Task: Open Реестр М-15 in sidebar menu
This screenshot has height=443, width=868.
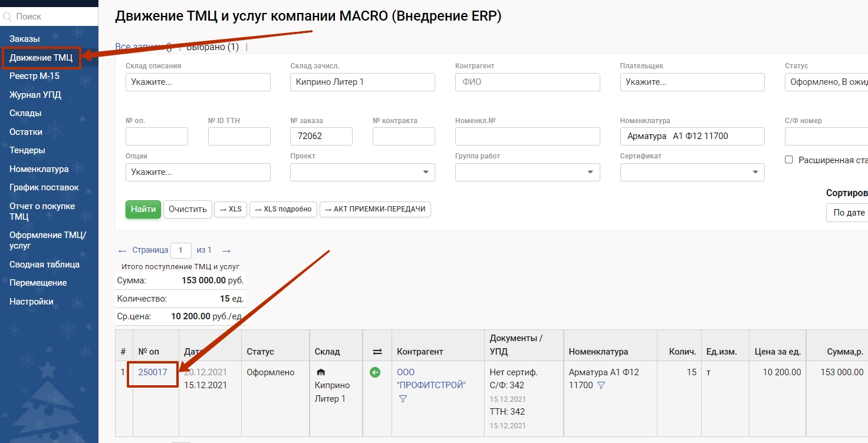Action: coord(34,76)
